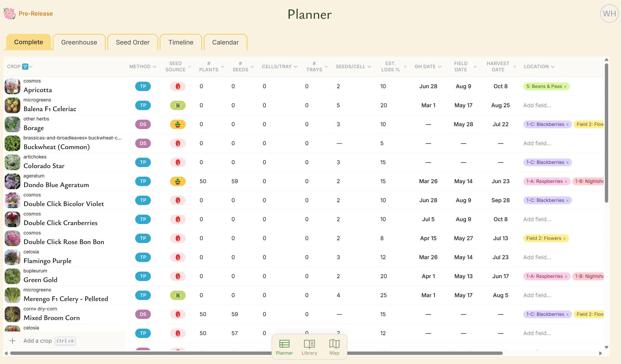Click the seed source icon for Apricotta
The width and height of the screenshot is (621, 364).
(178, 86)
